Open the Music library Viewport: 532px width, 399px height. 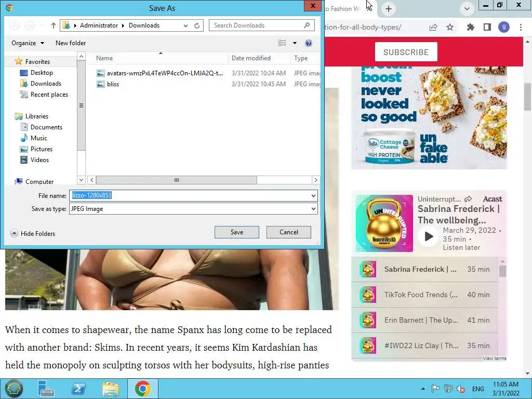point(38,138)
